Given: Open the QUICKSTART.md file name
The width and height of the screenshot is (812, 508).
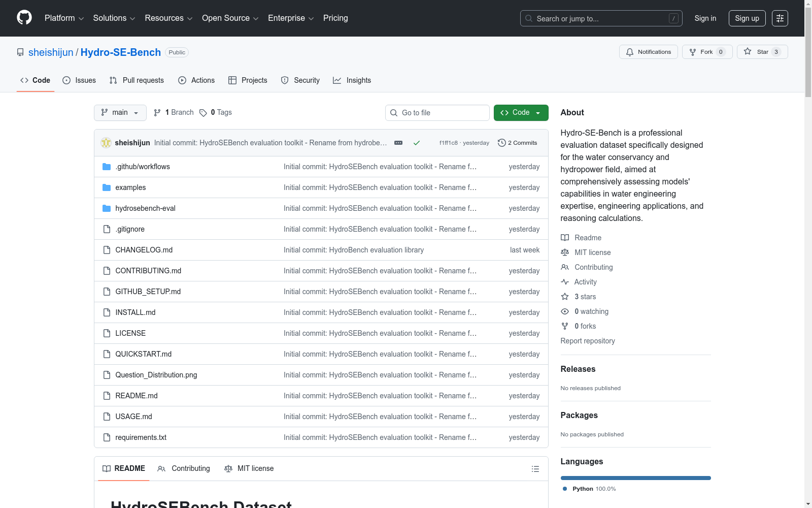Looking at the screenshot, I should pos(144,354).
